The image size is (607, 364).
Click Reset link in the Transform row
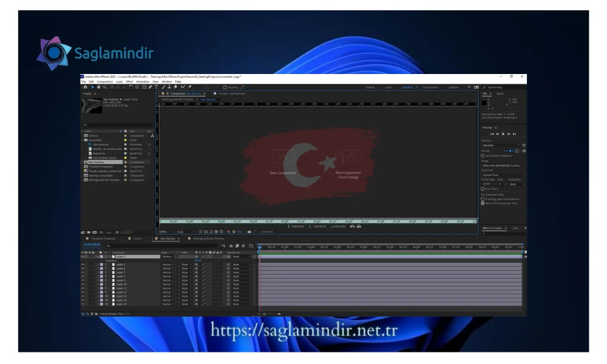click(198, 261)
